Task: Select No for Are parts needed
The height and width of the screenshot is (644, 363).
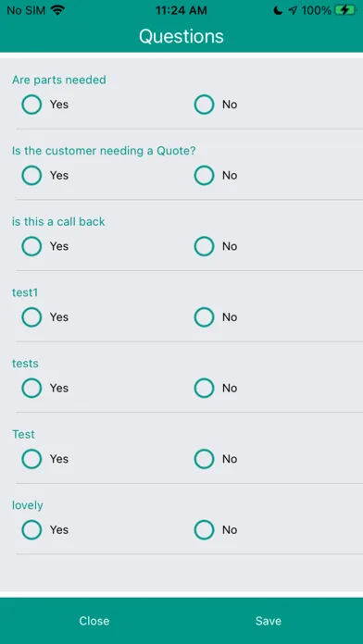Action: (x=205, y=105)
